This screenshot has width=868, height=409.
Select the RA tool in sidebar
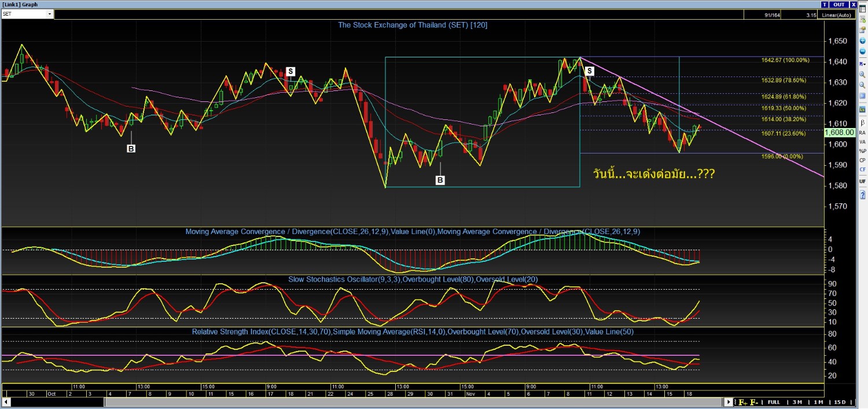click(x=862, y=132)
